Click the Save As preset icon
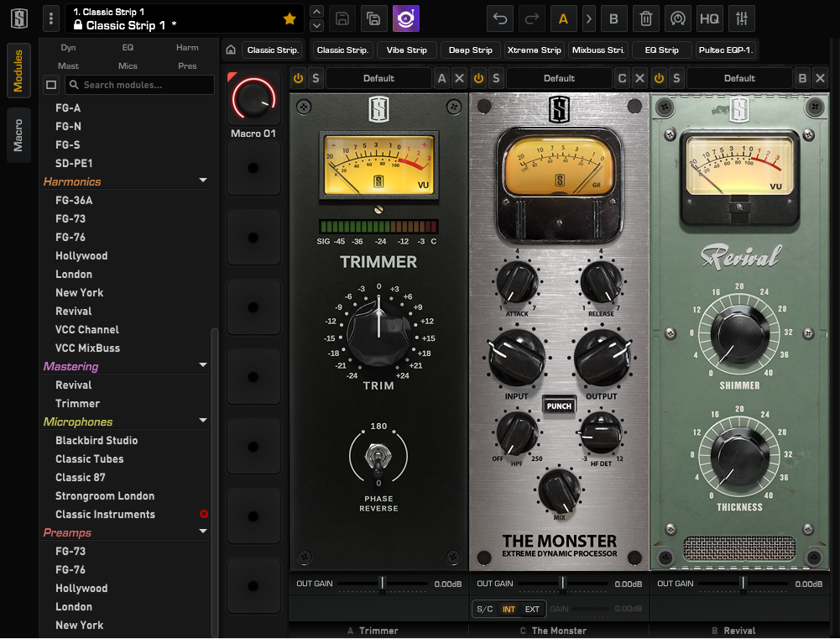This screenshot has width=840, height=639. pos(373,18)
